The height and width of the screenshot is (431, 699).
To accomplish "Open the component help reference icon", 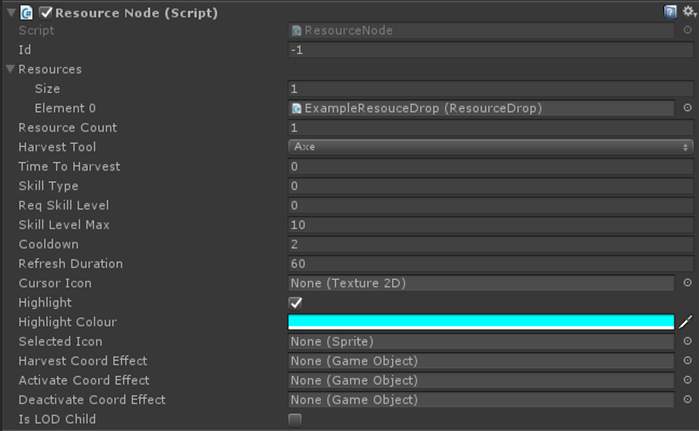I will (x=670, y=11).
